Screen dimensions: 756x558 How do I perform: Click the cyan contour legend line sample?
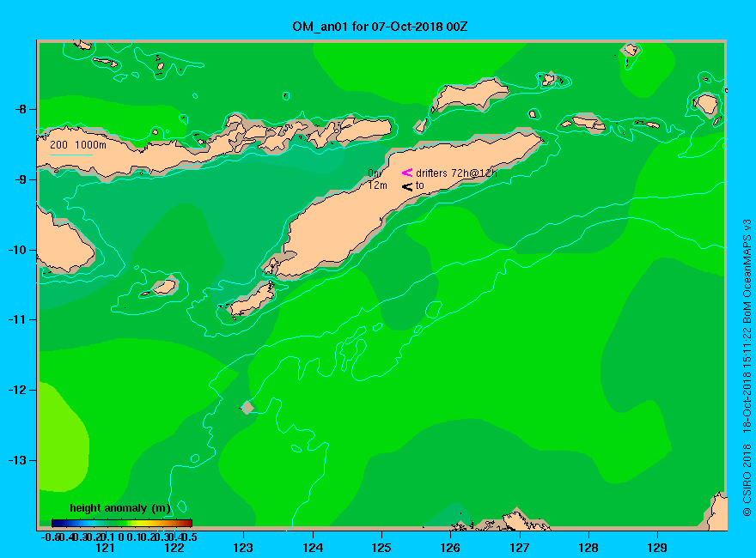coord(70,155)
